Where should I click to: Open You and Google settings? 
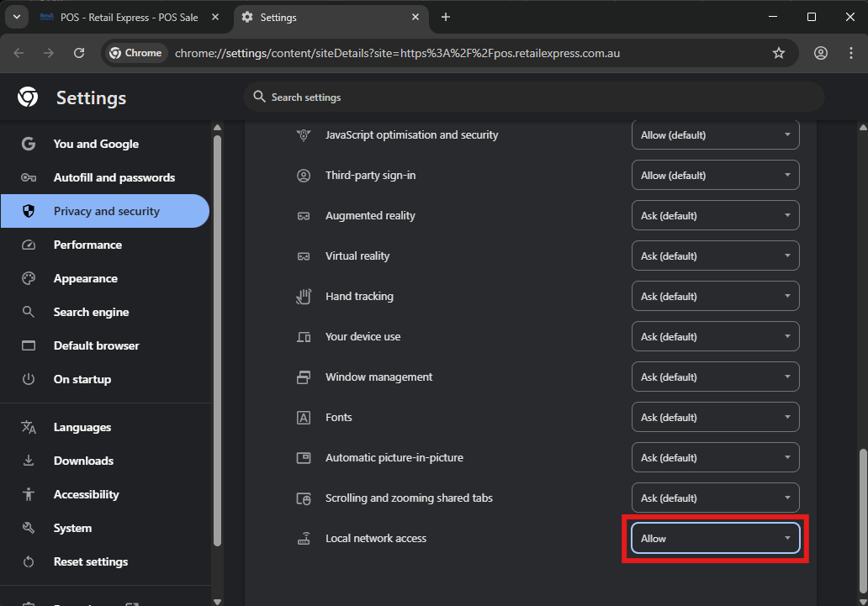coord(105,144)
